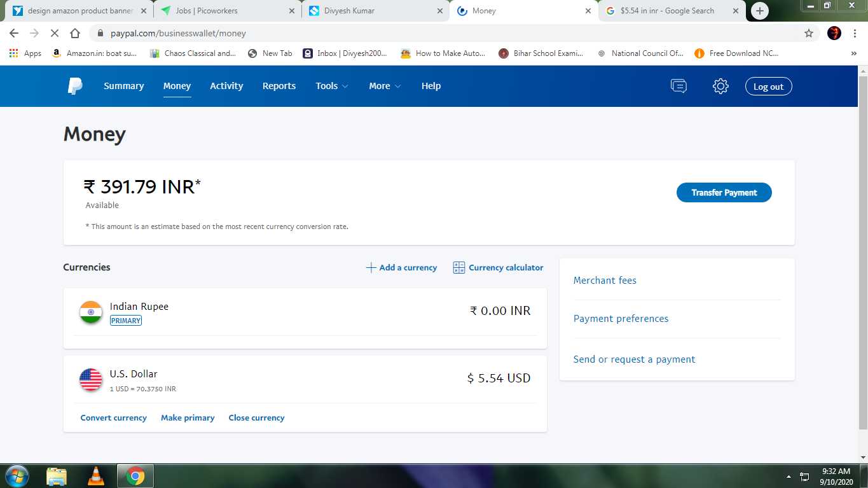
Task: Open the Amazon.in bookmark
Action: click(94, 53)
